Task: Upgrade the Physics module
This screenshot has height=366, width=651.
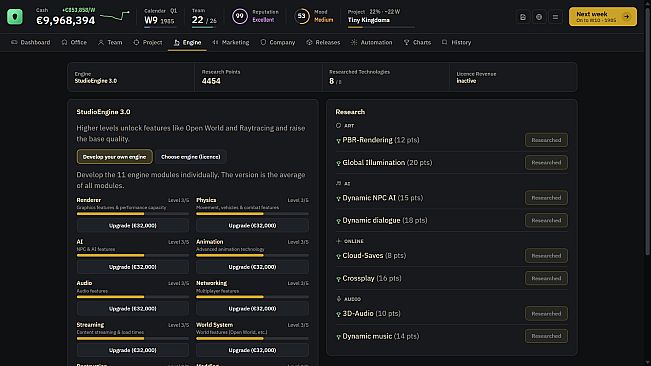Action: [x=252, y=225]
